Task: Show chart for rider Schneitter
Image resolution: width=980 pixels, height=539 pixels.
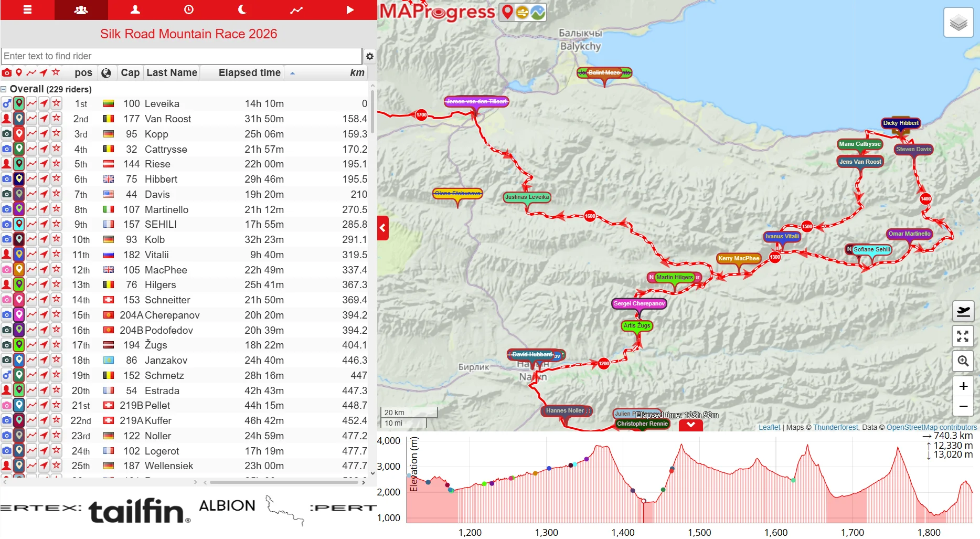Action: click(31, 300)
